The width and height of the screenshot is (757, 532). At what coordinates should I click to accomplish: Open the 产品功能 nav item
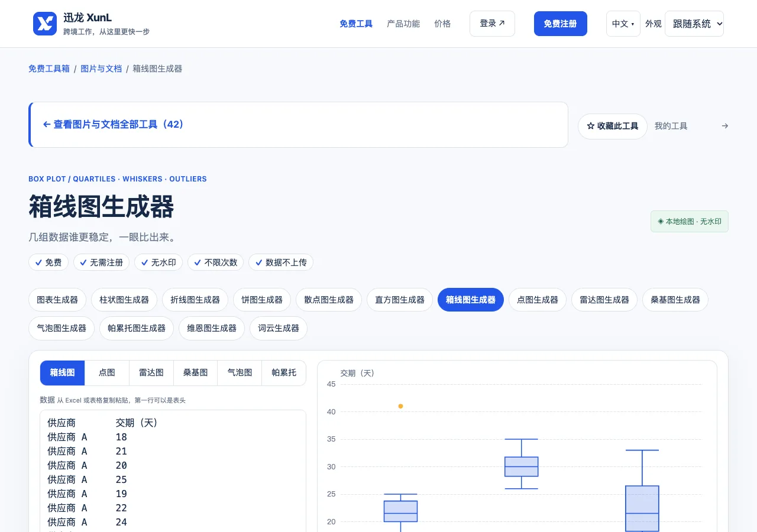click(x=403, y=24)
